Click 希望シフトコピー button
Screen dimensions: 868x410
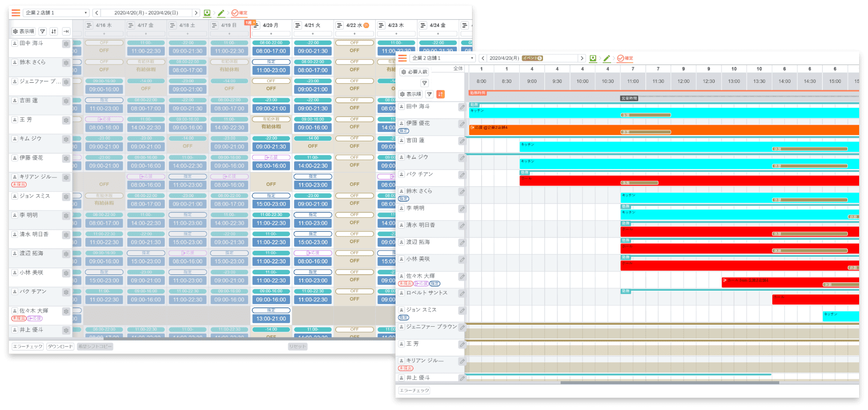(x=95, y=346)
